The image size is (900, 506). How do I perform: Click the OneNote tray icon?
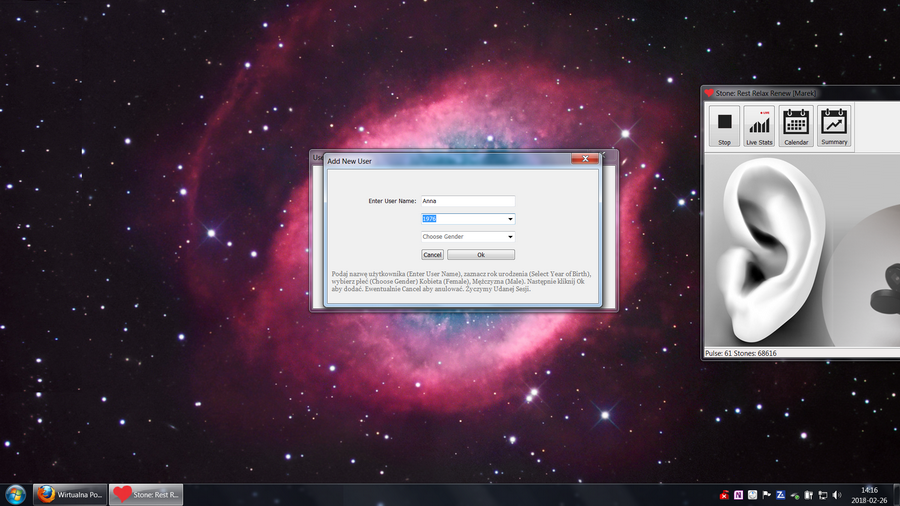pos(738,495)
